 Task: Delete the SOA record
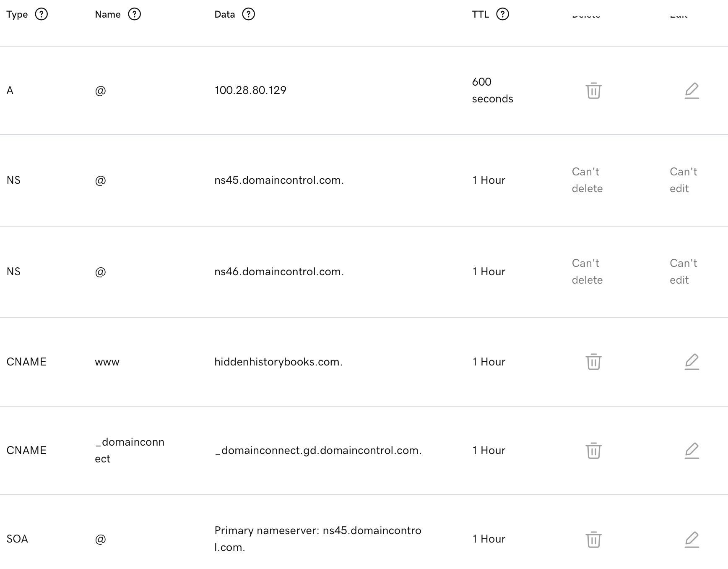pos(593,539)
